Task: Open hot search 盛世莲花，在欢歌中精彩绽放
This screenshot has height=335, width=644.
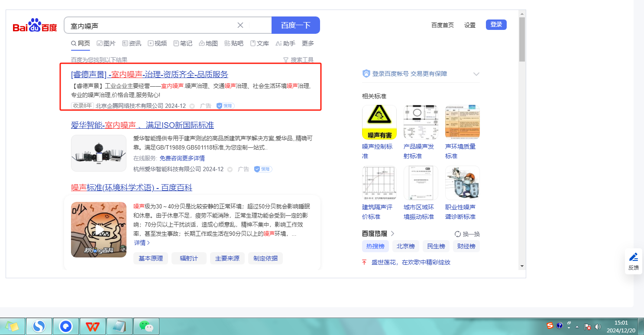Action: point(411,262)
